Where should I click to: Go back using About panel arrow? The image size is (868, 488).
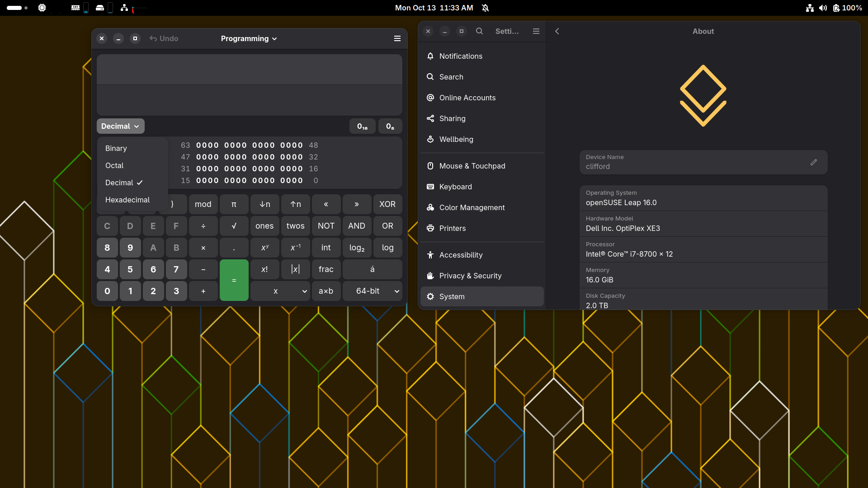tap(557, 31)
